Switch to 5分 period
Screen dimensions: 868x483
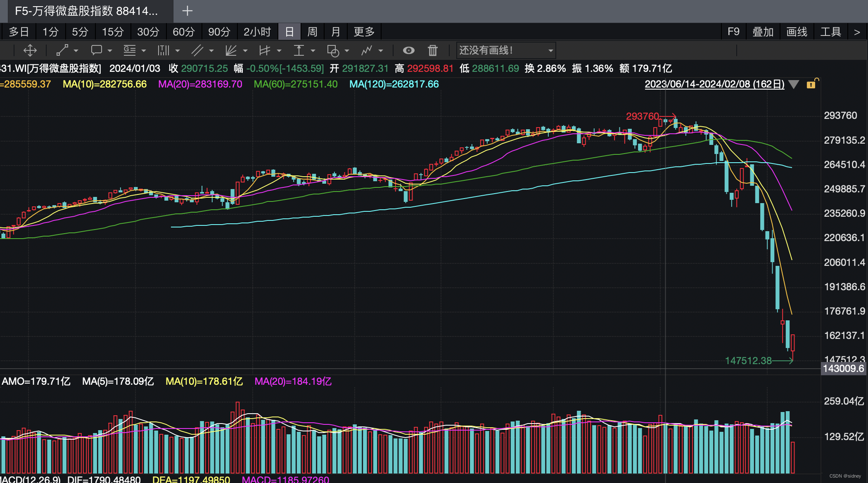pos(80,32)
